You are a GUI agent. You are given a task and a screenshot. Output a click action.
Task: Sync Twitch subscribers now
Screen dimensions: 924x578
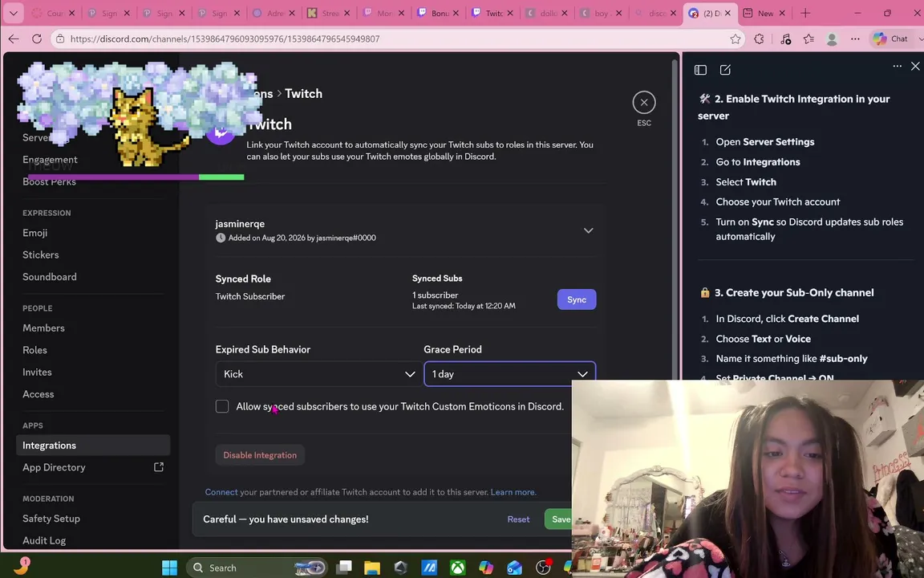[x=577, y=299]
